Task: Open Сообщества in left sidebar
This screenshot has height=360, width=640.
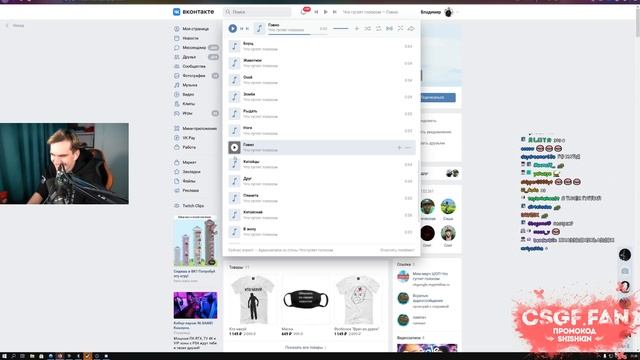Action: [190, 67]
